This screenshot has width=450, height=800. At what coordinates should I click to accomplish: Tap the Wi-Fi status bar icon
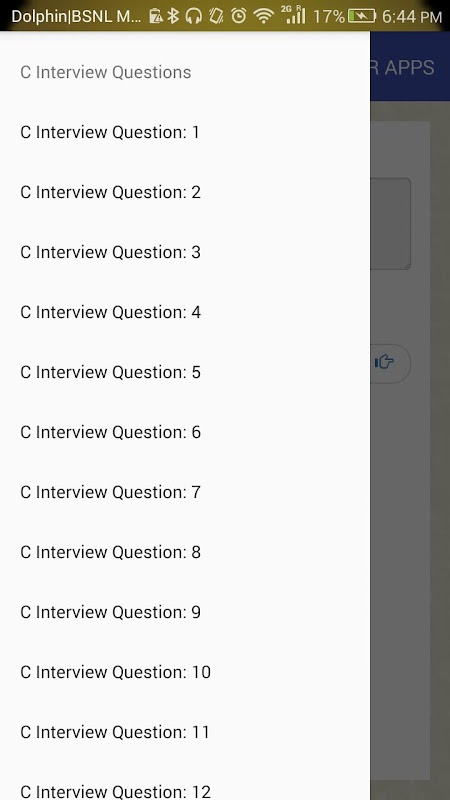pos(263,16)
